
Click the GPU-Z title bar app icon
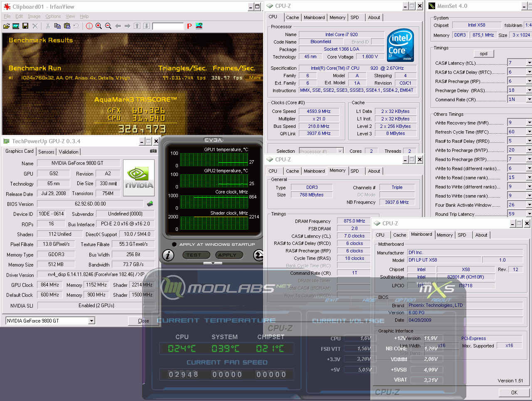click(6, 142)
